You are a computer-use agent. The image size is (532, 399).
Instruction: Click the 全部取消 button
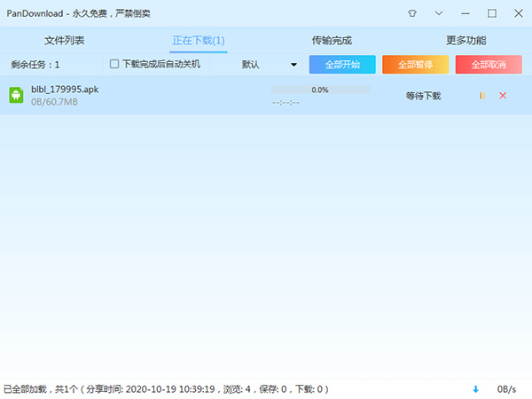coord(489,64)
